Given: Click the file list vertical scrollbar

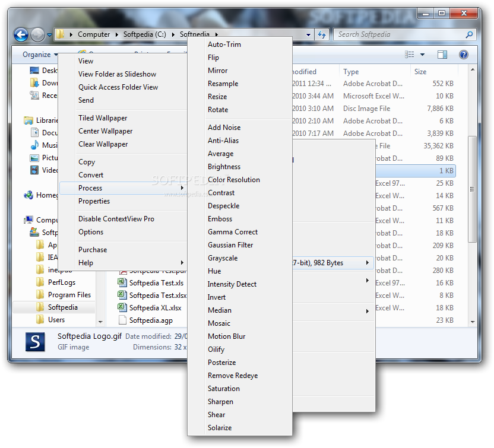Looking at the screenshot, I should [472, 189].
